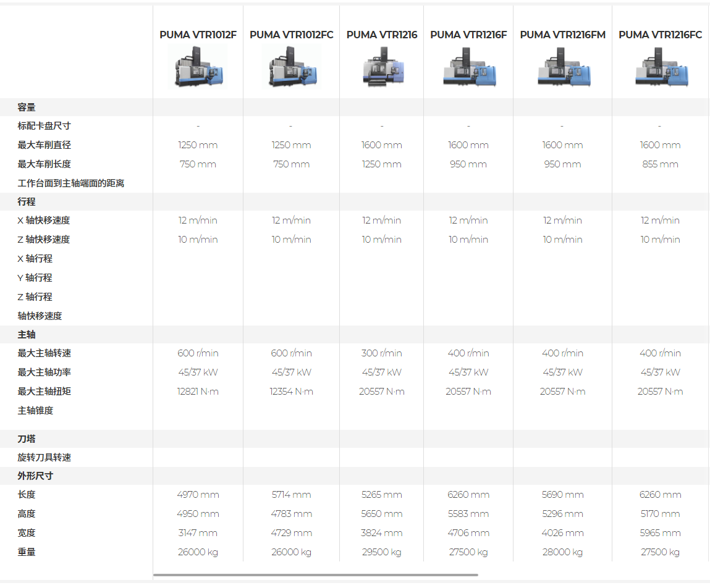Click the PUMA VTR1012FC model title

(x=292, y=35)
